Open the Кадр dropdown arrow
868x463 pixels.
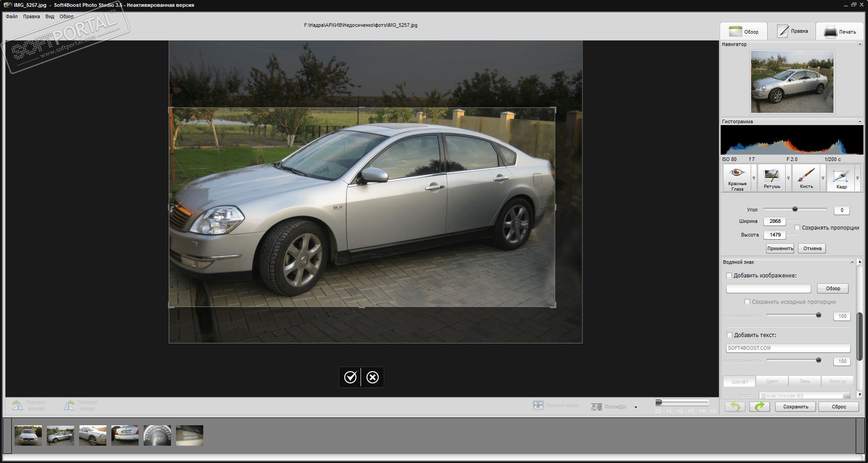point(858,178)
